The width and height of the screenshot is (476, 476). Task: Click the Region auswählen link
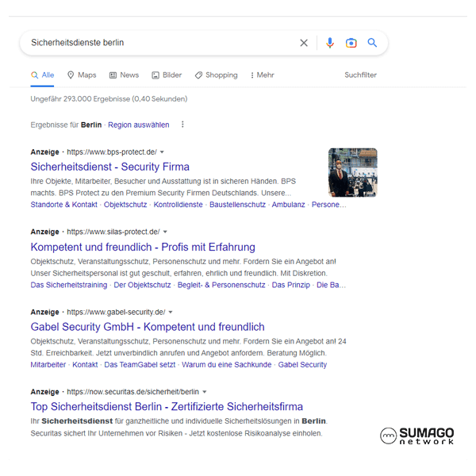138,125
